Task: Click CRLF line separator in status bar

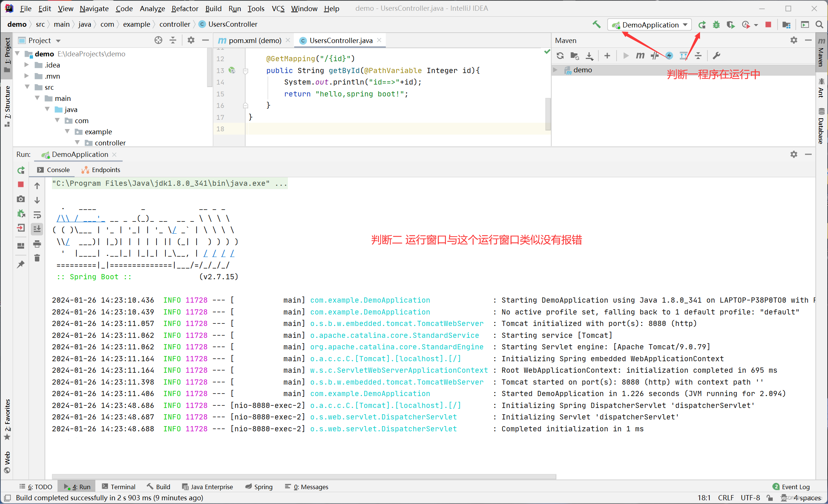Action: (x=726, y=498)
